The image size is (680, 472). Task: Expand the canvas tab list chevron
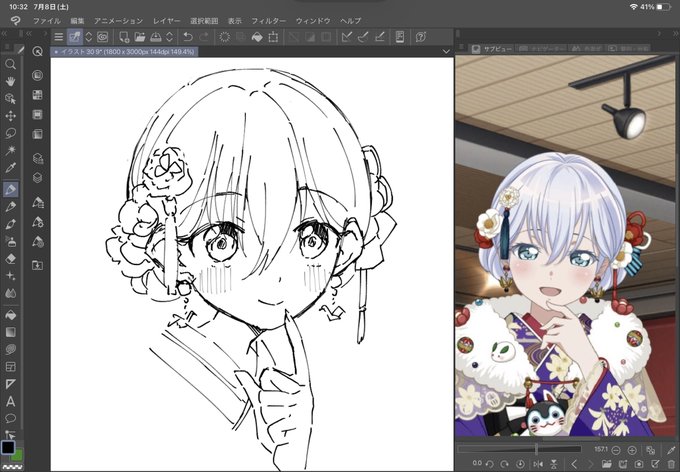click(446, 51)
